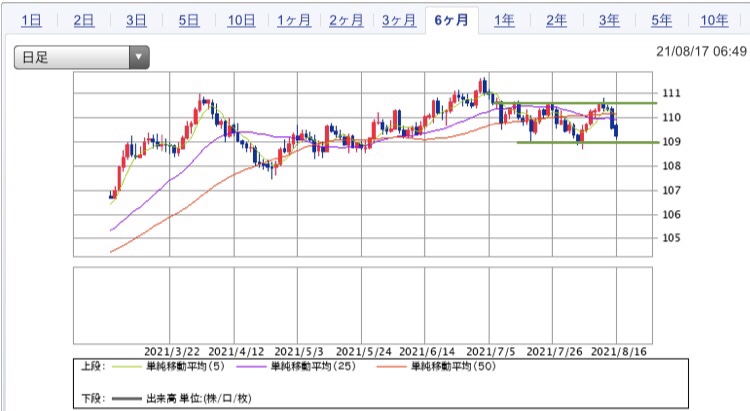Click the 単純移動平均(25) legend entry

point(313,367)
